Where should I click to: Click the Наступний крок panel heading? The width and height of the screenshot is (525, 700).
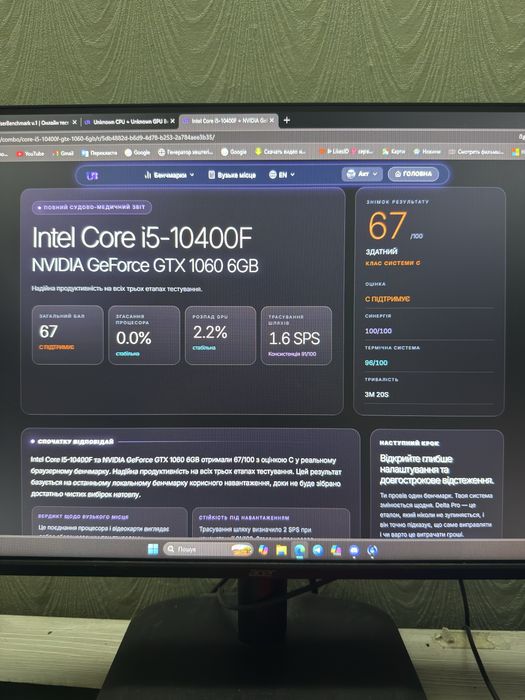[x=409, y=443]
